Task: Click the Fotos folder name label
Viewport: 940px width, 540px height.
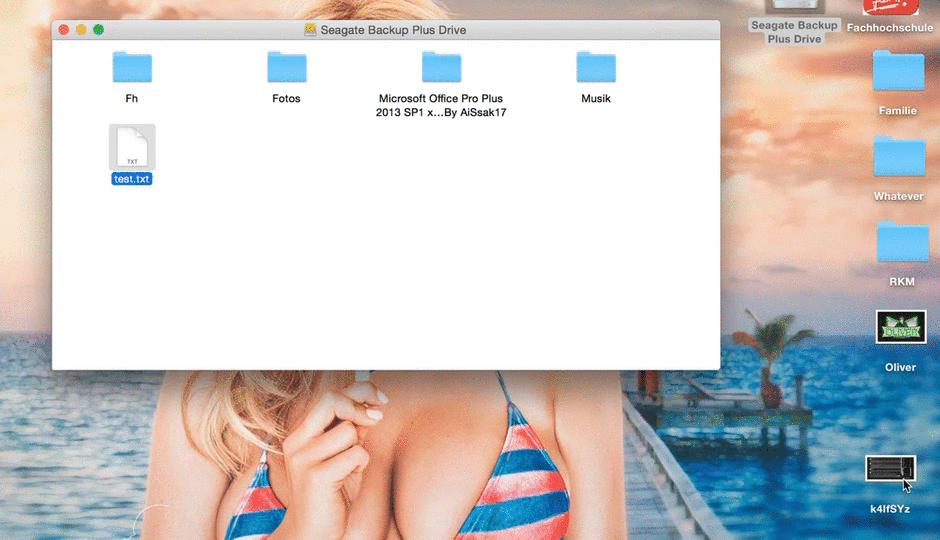Action: pyautogui.click(x=287, y=98)
